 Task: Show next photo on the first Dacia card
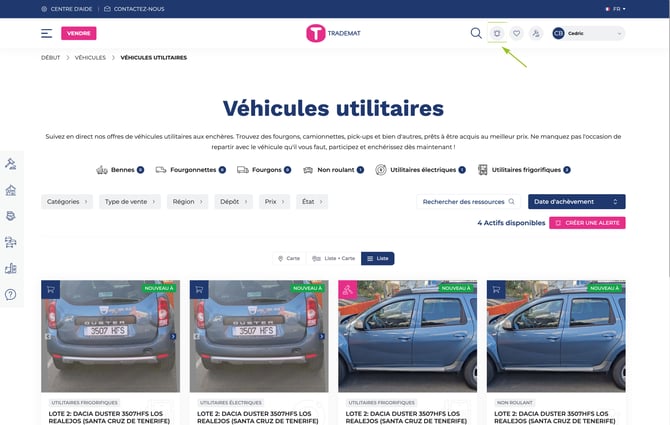click(173, 337)
